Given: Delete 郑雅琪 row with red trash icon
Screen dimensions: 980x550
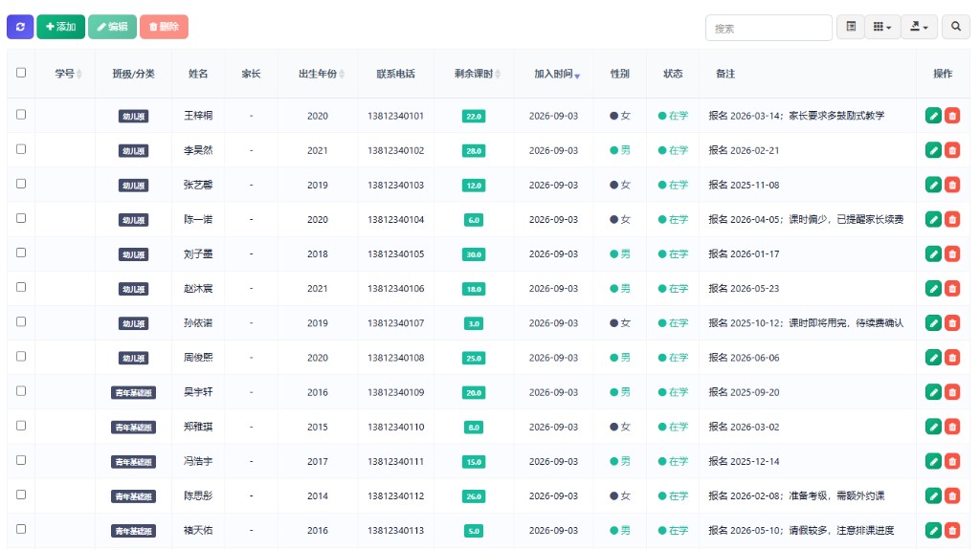Looking at the screenshot, I should 952,427.
